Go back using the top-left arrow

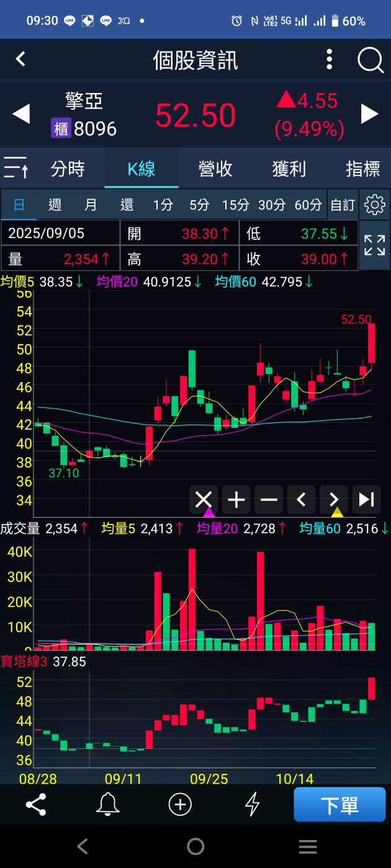20,60
